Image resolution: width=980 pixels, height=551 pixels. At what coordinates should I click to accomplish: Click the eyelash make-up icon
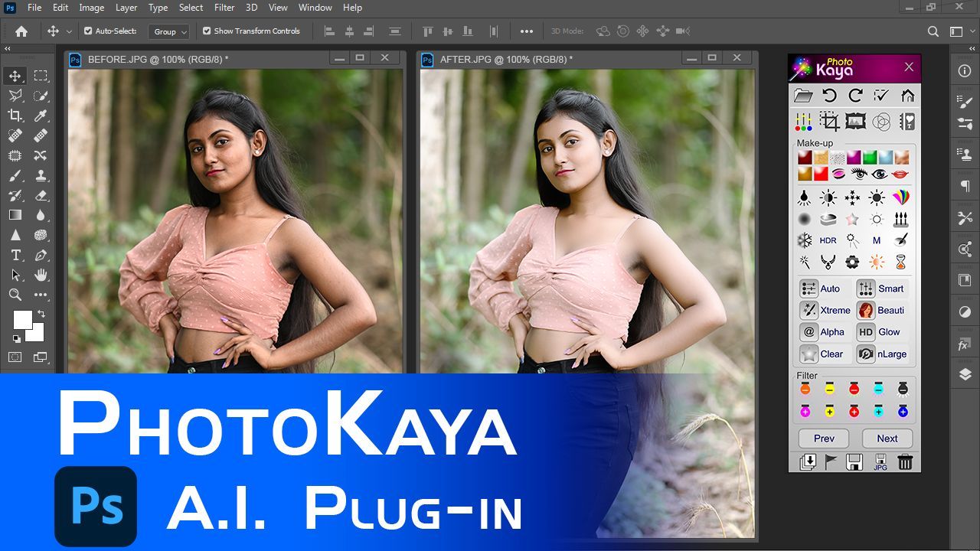point(859,174)
